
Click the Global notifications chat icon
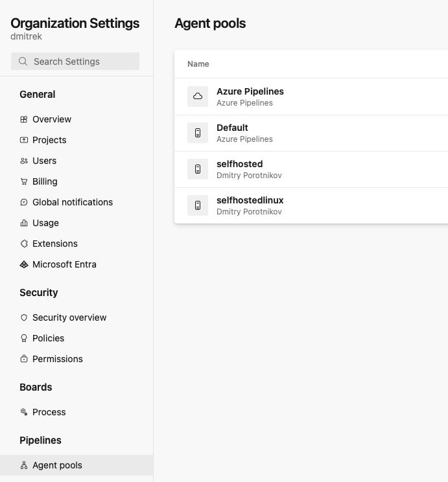24,202
